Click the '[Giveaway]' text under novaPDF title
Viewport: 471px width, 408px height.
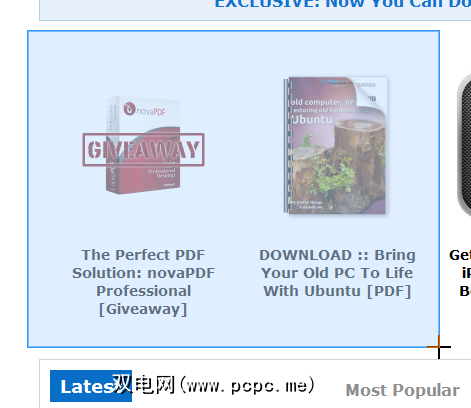(143, 309)
